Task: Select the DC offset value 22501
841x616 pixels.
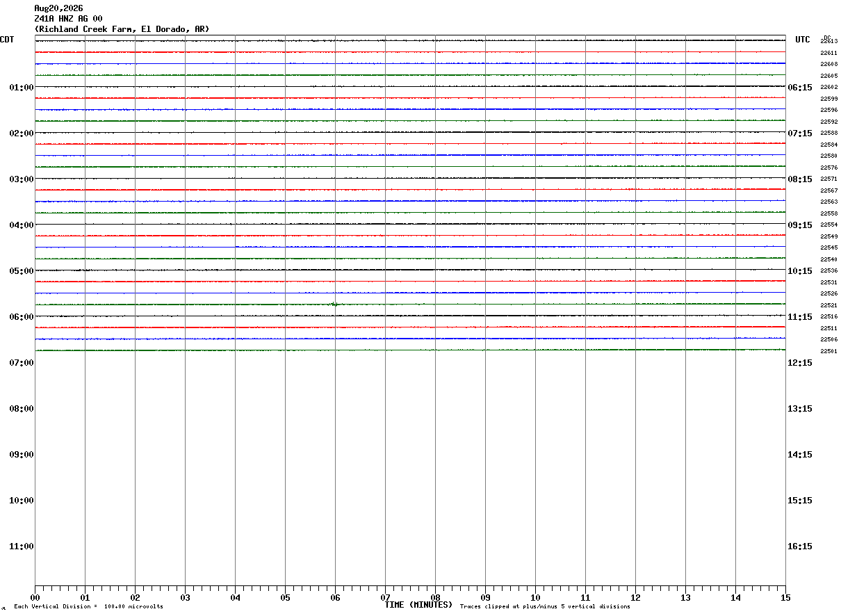Action: pyautogui.click(x=828, y=351)
